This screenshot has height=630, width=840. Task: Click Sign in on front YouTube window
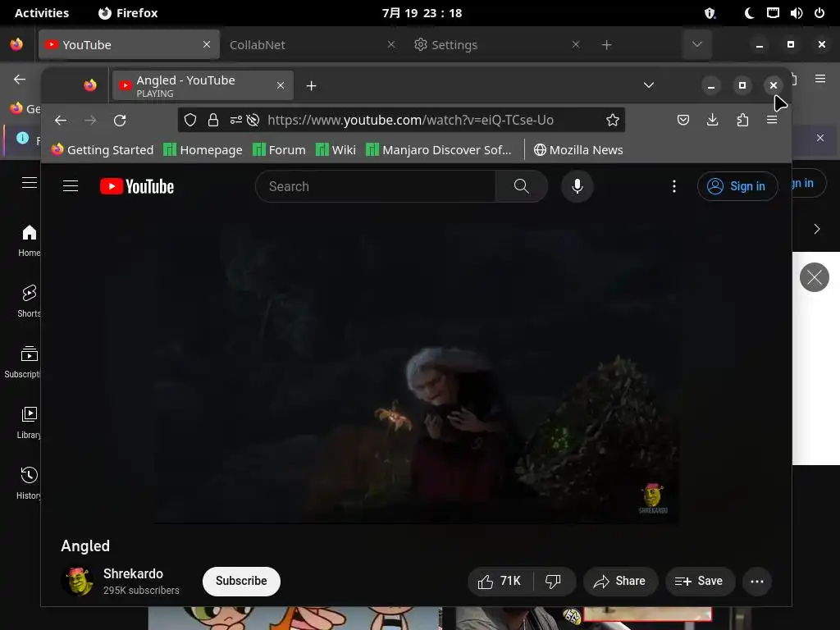point(737,186)
